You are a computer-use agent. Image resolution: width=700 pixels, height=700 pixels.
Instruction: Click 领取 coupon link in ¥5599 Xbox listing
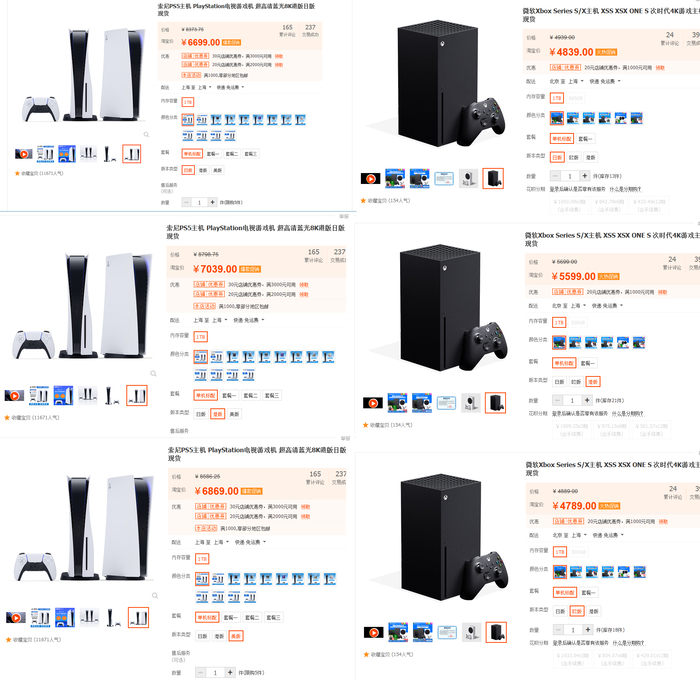click(x=662, y=292)
